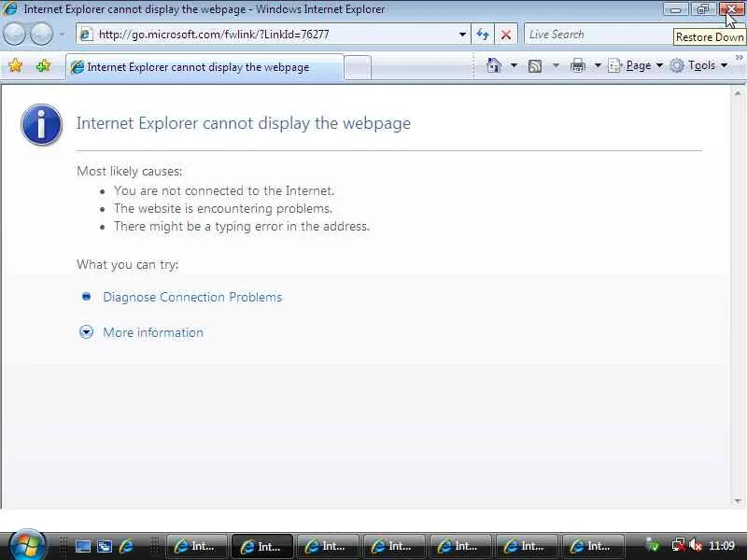Minimize the Internet Explorer window
This screenshot has height=560, width=747.
click(675, 9)
